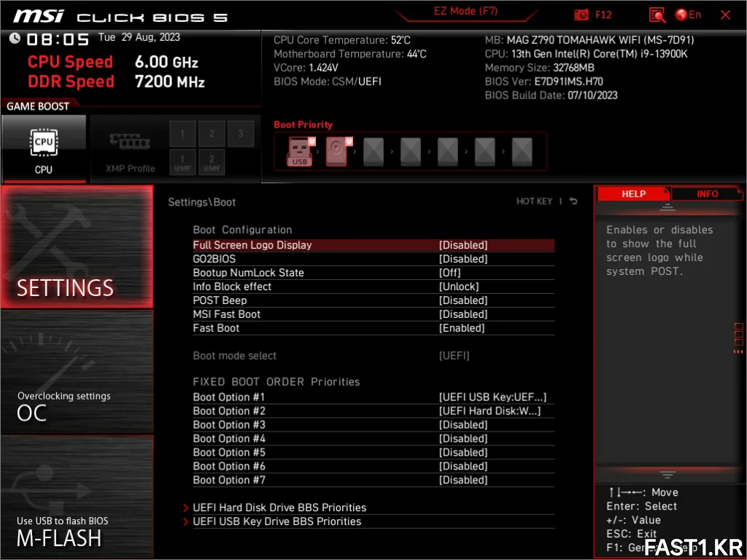Screen dimensions: 747x560
Task: Click the Boot Configuration heading
Action: pos(242,230)
